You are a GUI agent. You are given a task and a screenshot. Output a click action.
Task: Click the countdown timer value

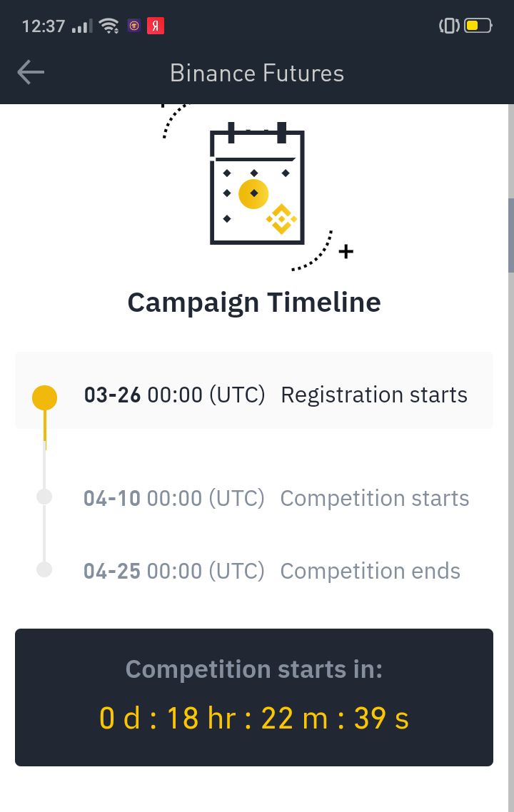254,719
